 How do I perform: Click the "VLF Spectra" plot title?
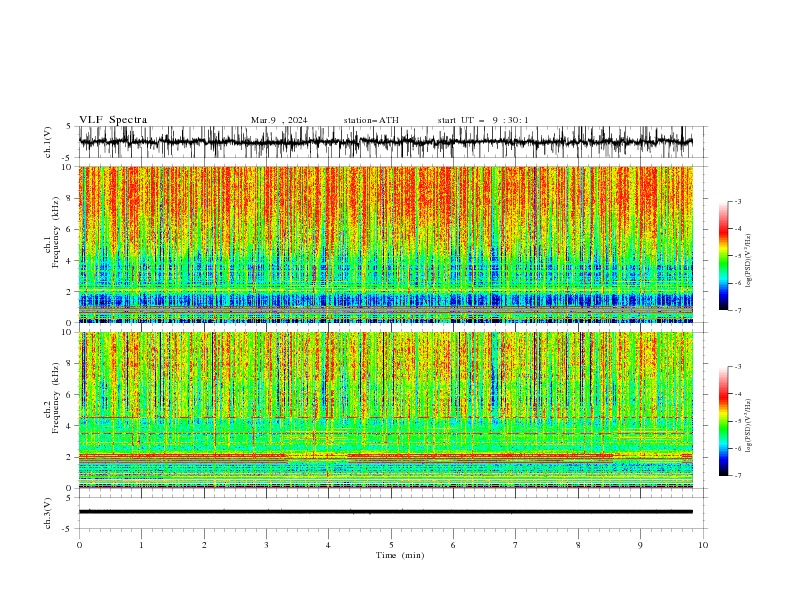(113, 120)
